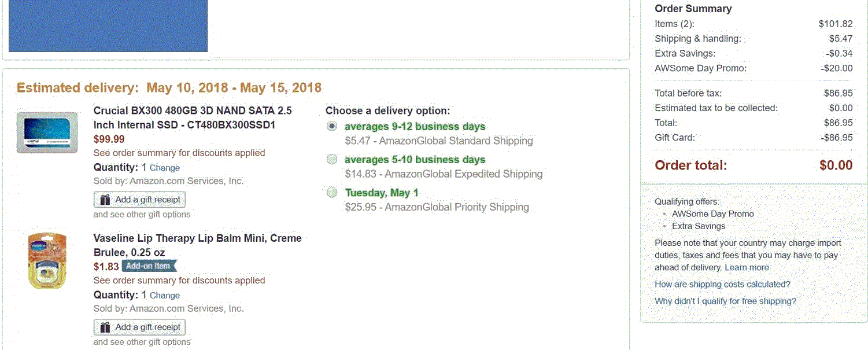Image resolution: width=868 pixels, height=350 pixels.
Task: Open Learn more about import duties
Action: point(747,267)
